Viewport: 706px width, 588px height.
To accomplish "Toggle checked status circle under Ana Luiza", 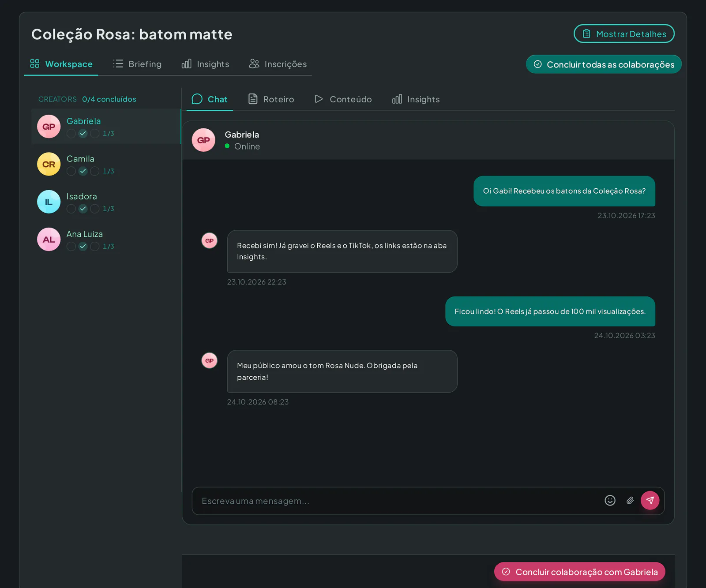I will (x=83, y=247).
